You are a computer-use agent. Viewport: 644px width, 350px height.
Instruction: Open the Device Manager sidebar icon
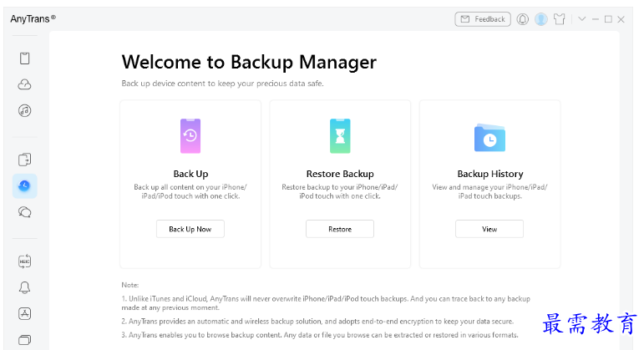pyautogui.click(x=25, y=58)
